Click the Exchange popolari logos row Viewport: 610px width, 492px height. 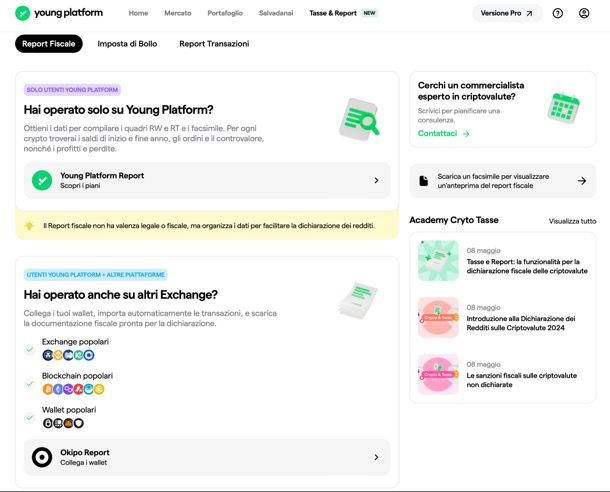(68, 355)
